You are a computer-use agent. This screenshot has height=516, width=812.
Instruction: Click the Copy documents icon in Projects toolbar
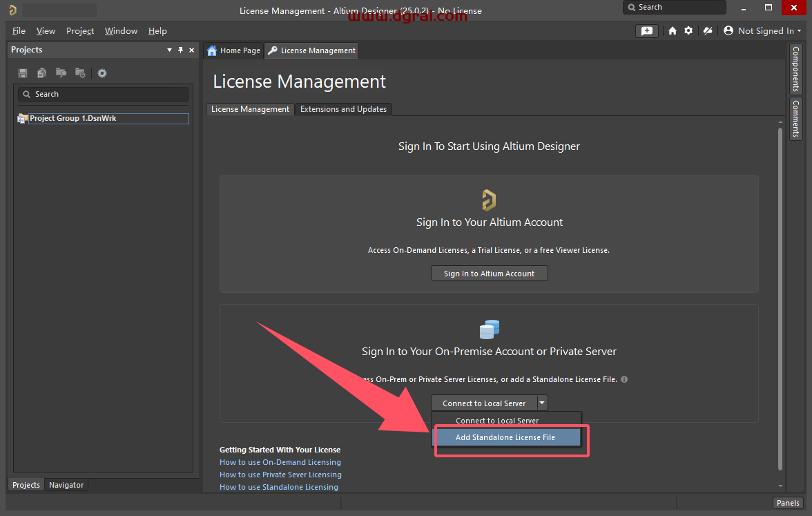point(42,73)
